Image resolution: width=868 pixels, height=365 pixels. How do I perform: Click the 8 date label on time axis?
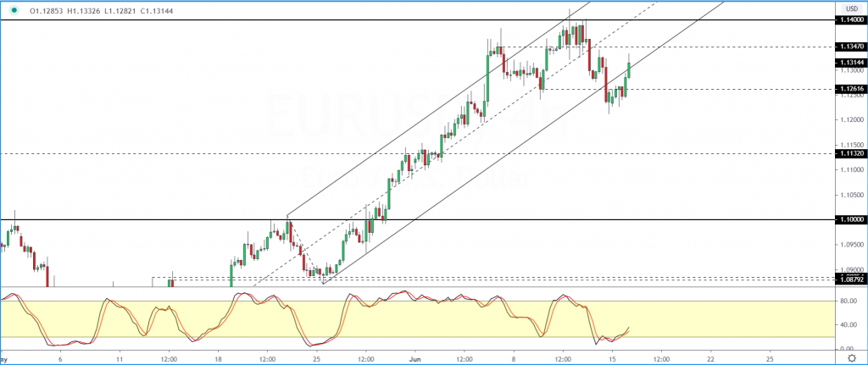[513, 357]
